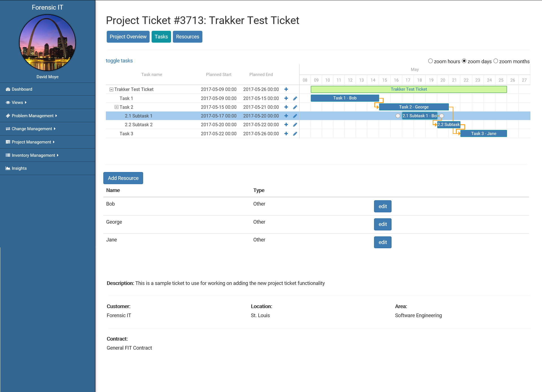Image resolution: width=542 pixels, height=392 pixels.
Task: Select the zoom days radio button
Action: 464,61
